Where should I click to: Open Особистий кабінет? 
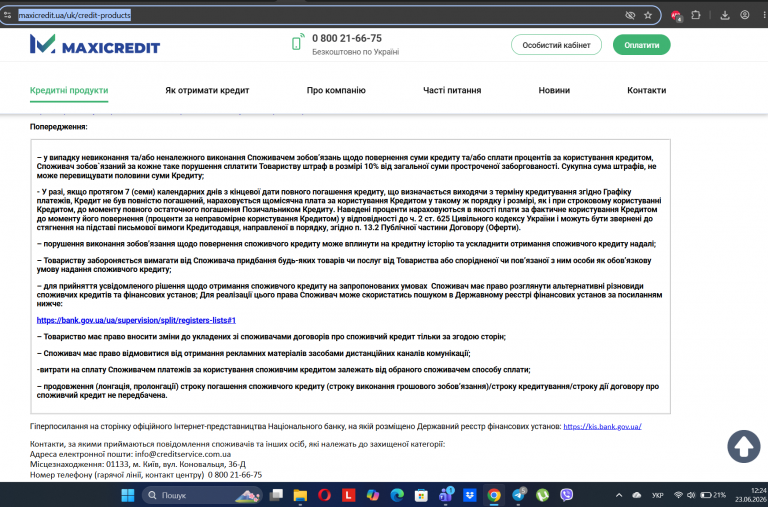pyautogui.click(x=556, y=45)
